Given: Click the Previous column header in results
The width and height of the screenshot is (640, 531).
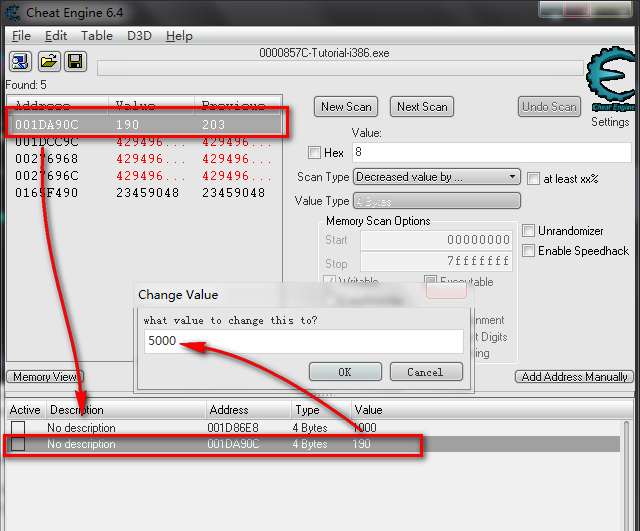Looking at the screenshot, I should pos(238,105).
